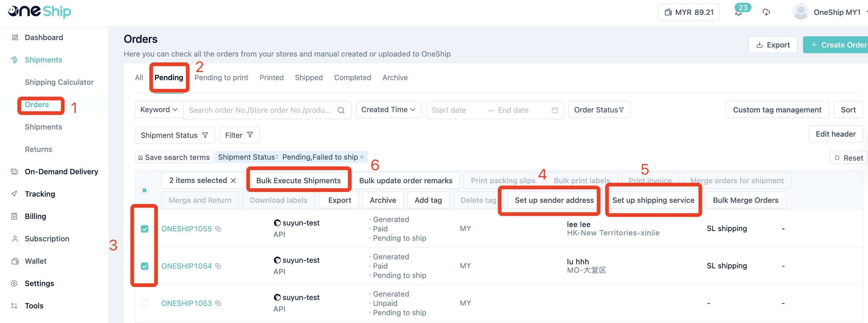
Task: Uncheck order ONESHIP1054 checkbox
Action: [x=145, y=266]
